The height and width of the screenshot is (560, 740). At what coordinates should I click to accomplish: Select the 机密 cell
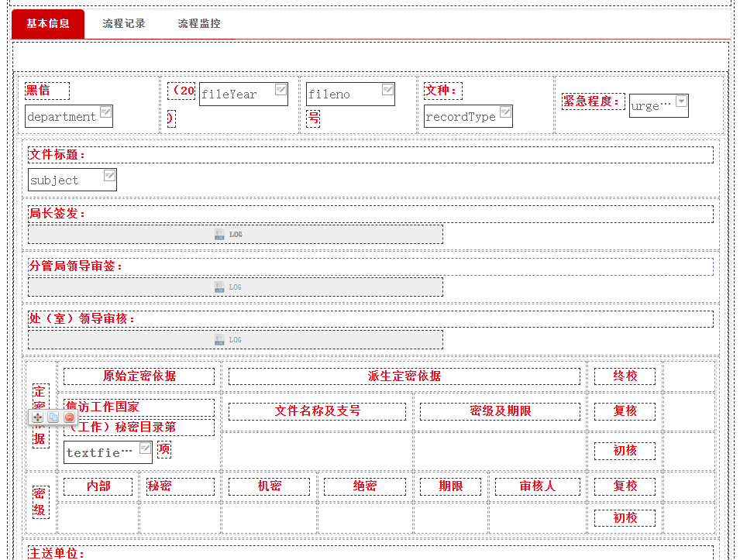point(269,486)
